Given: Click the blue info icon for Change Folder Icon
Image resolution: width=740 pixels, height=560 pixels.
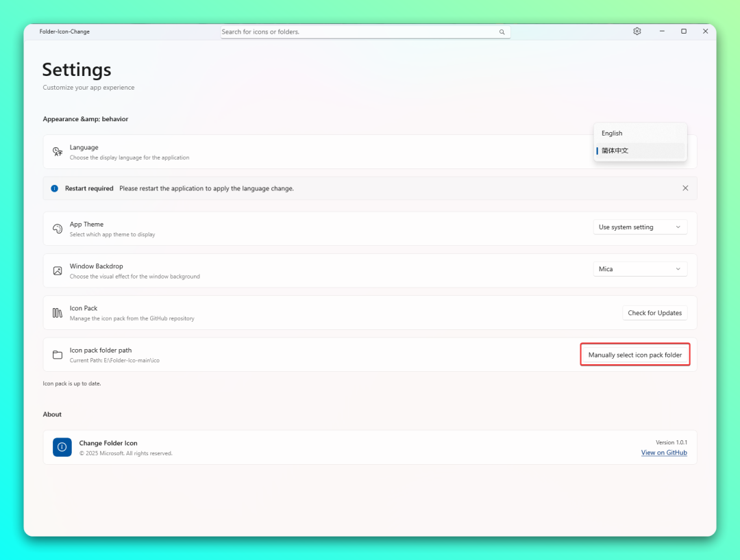Looking at the screenshot, I should [62, 447].
